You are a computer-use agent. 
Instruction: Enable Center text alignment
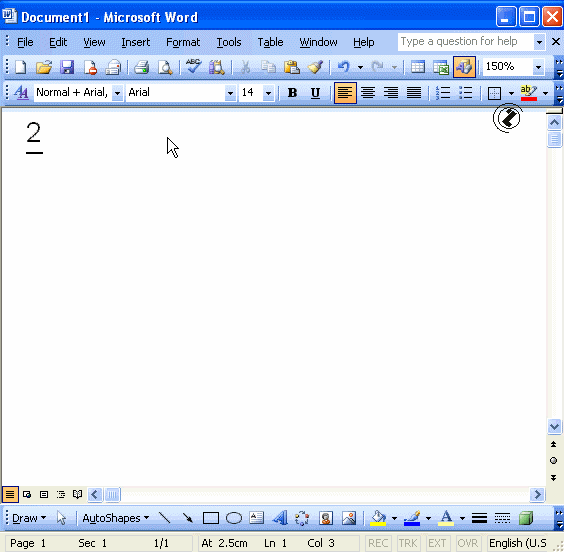(x=368, y=93)
